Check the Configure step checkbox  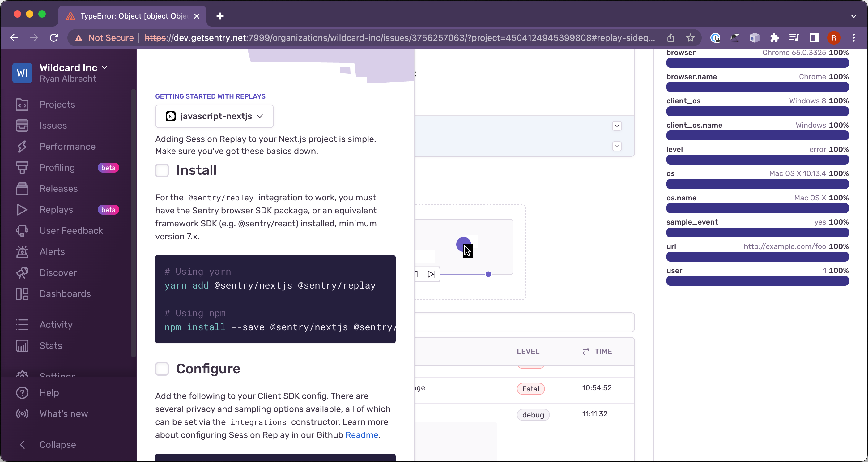[x=162, y=369]
